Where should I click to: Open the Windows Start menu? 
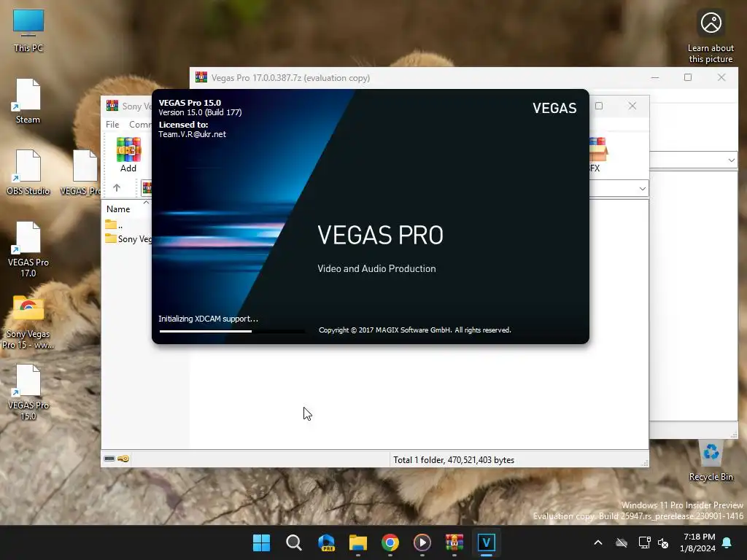261,542
